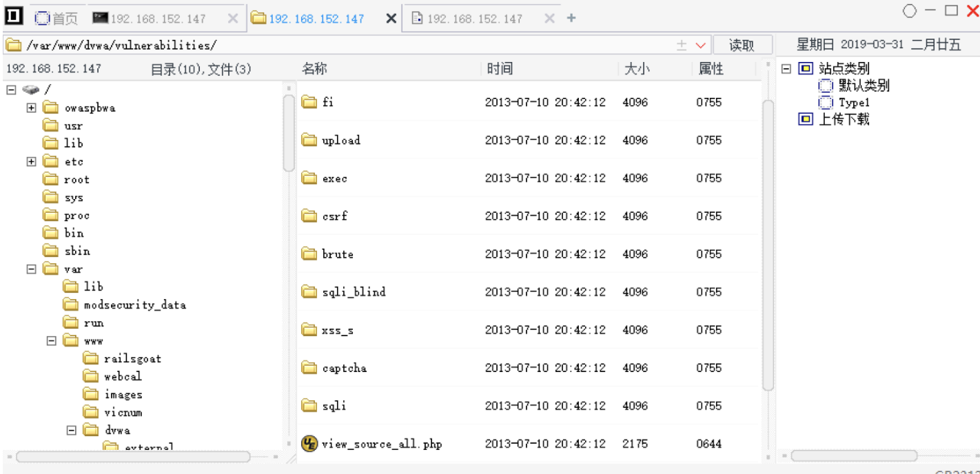Switch to the 首页 tab

[x=57, y=19]
